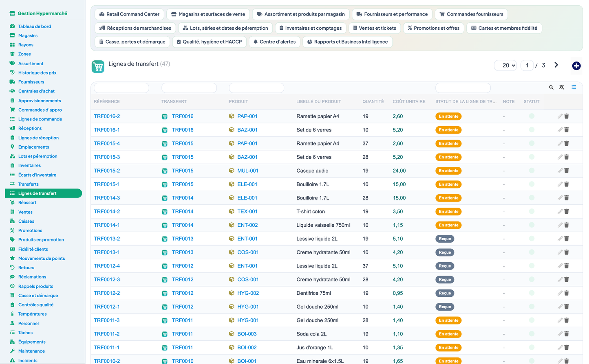Click edit pencil for row TRF0012-4
This screenshot has height=364, width=589.
click(560, 266)
